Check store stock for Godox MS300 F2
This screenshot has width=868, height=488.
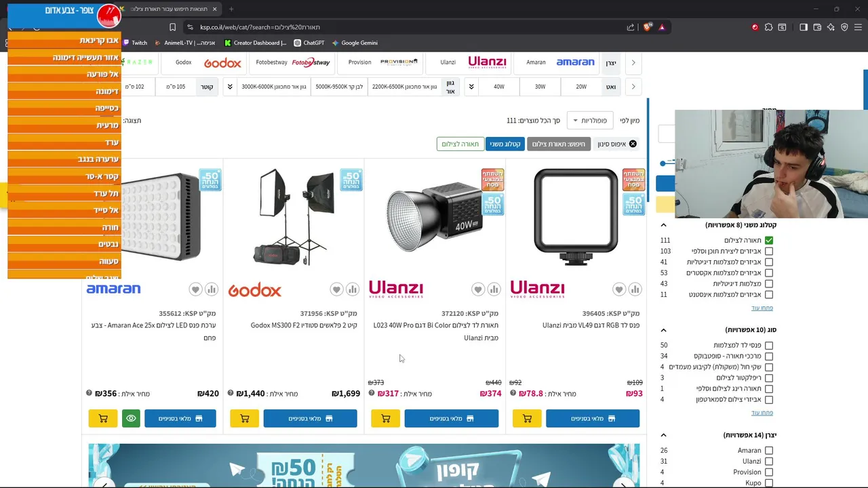(310, 418)
